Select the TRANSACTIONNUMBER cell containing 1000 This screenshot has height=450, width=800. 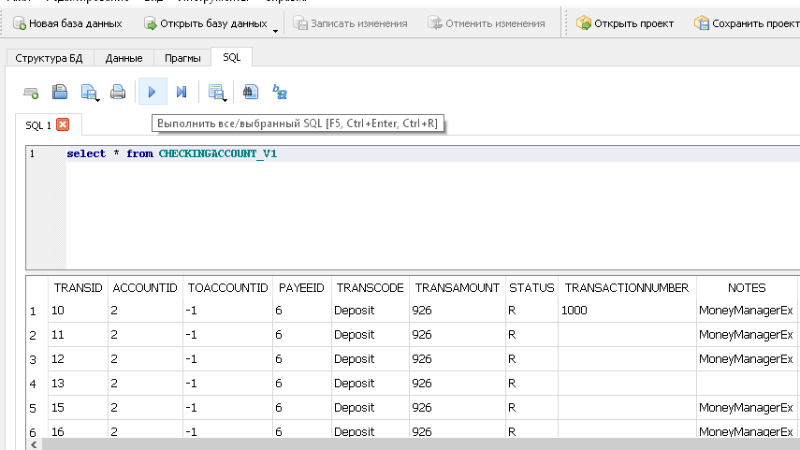click(x=626, y=311)
